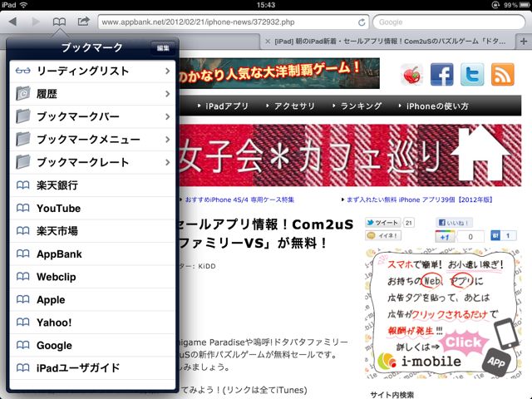Select the Google bookmark text
This screenshot has width=532, height=399.
tap(54, 346)
